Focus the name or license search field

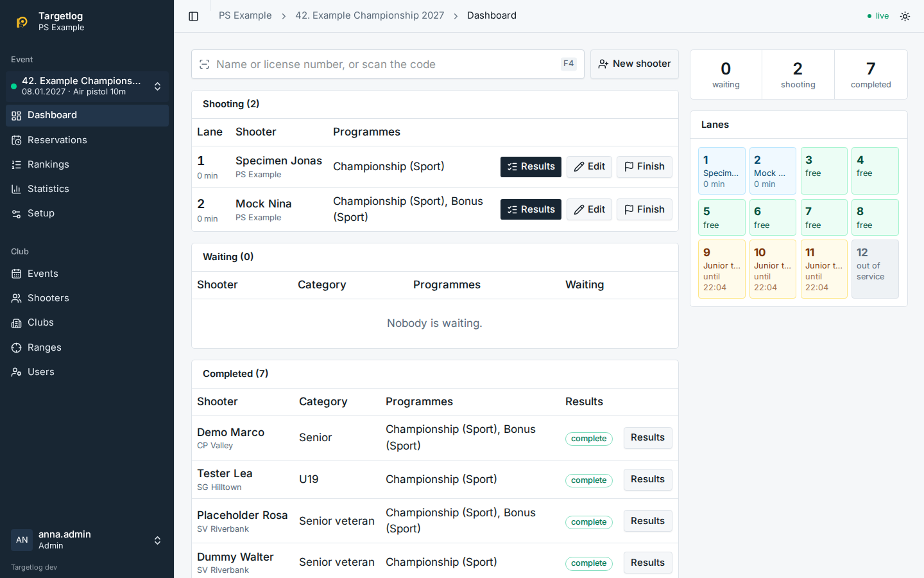388,64
